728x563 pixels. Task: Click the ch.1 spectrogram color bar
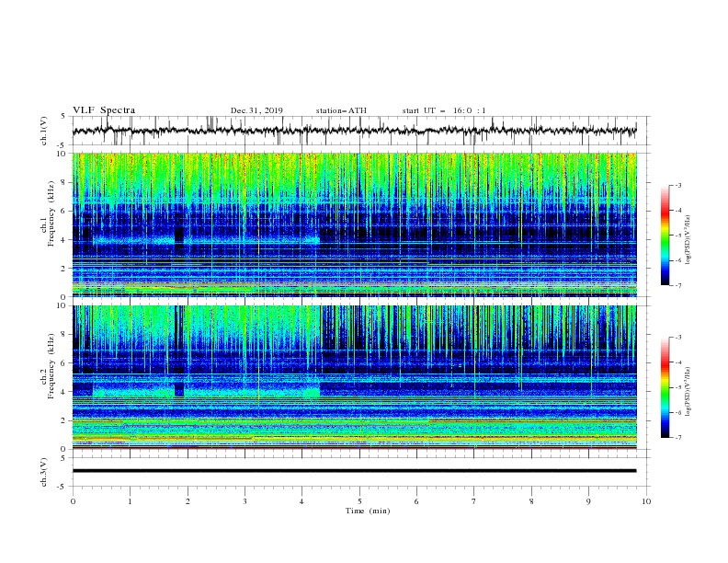click(665, 236)
